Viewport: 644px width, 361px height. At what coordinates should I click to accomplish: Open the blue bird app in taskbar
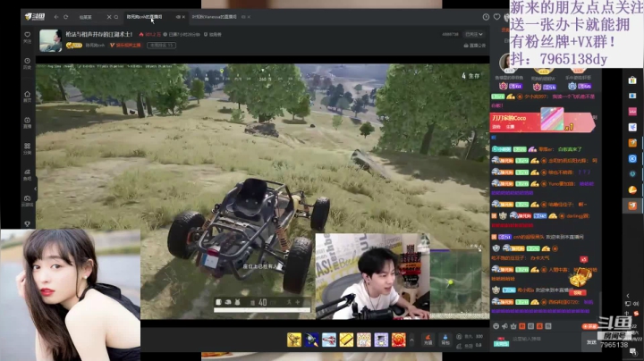coord(632,127)
